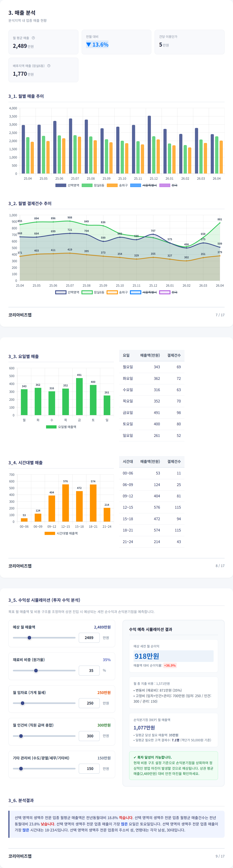233x868 pixels.
Task: Toggle 선택영역 legend in 월별 매출 추이 chart
Action: (67, 185)
